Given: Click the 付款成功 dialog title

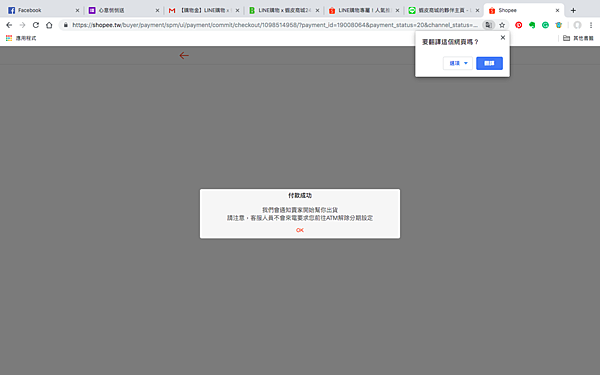Looking at the screenshot, I should click(300, 196).
